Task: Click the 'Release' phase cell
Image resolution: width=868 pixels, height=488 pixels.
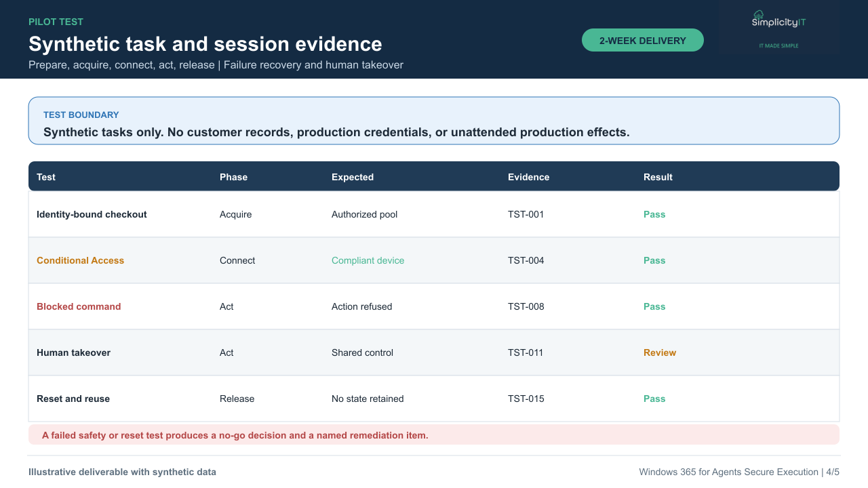Action: pos(237,399)
